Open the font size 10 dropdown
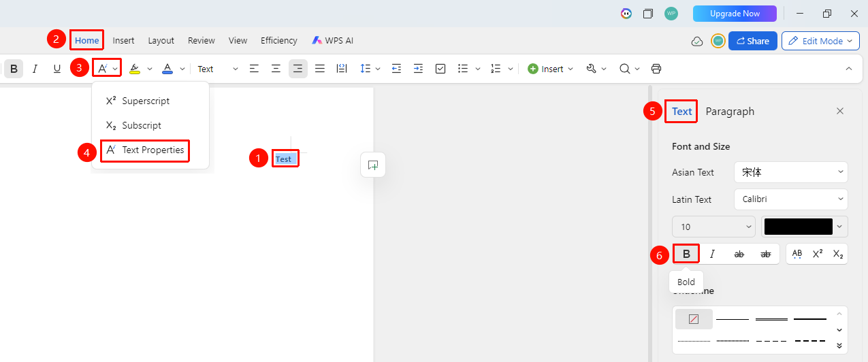This screenshot has width=868, height=362. (713, 227)
